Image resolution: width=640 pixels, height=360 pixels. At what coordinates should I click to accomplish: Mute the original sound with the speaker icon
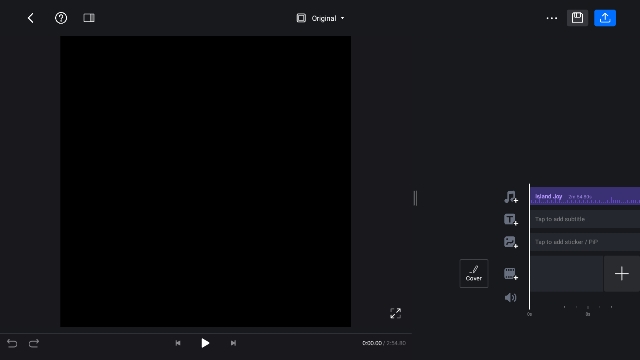[510, 298]
